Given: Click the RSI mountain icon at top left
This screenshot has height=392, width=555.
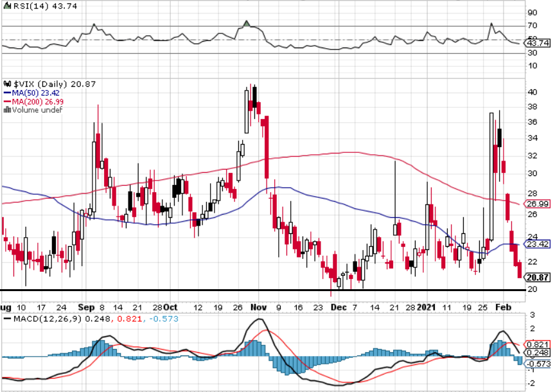Looking at the screenshot, I should point(8,6).
